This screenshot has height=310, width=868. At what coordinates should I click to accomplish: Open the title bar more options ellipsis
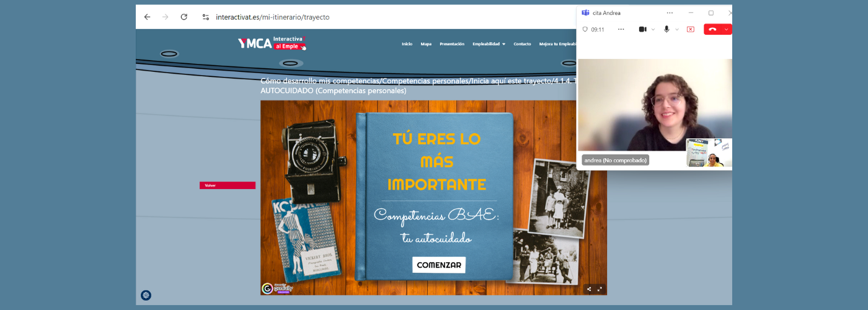tap(670, 12)
